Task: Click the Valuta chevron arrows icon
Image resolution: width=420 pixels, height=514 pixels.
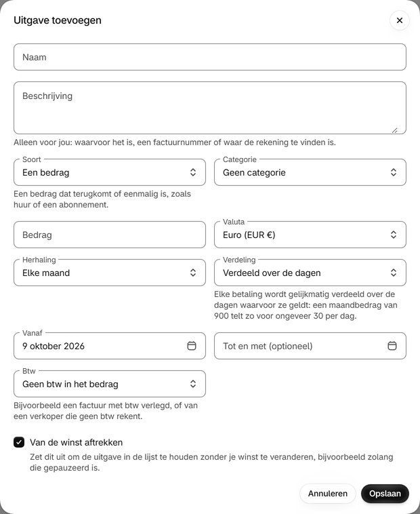Action: tap(394, 235)
